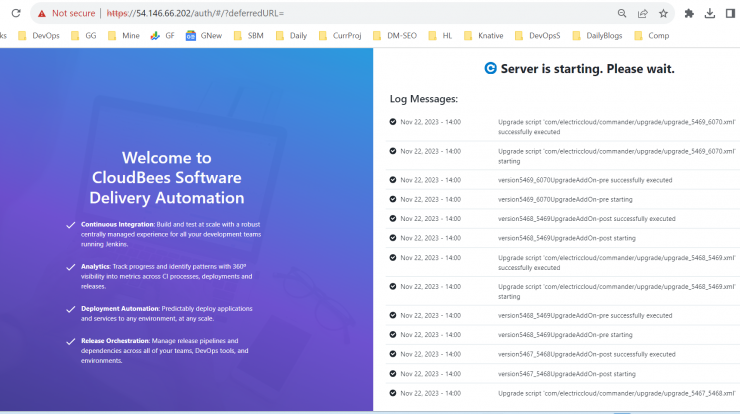Screen dimensions: 740x414
Task: Select log text 'version5468_5469UpgradeAddOn-pre starting'
Action: 565,335
